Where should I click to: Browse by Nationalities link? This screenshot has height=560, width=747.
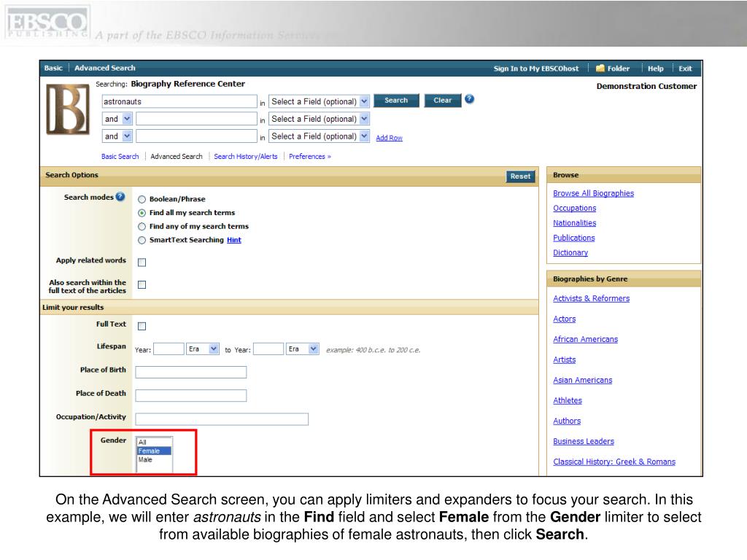575,223
